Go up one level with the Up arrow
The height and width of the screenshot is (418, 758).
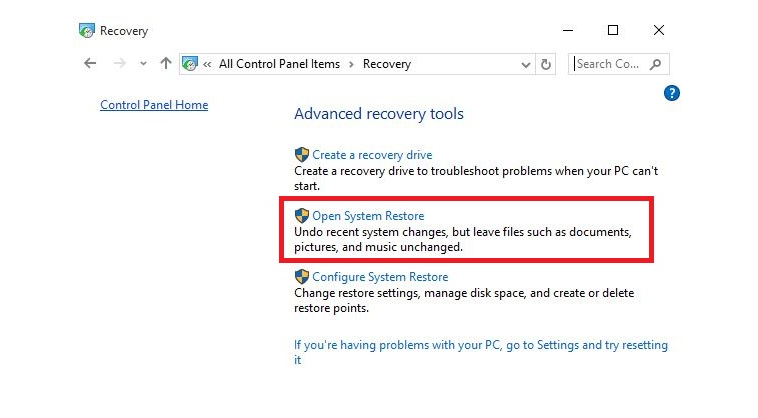click(x=166, y=63)
